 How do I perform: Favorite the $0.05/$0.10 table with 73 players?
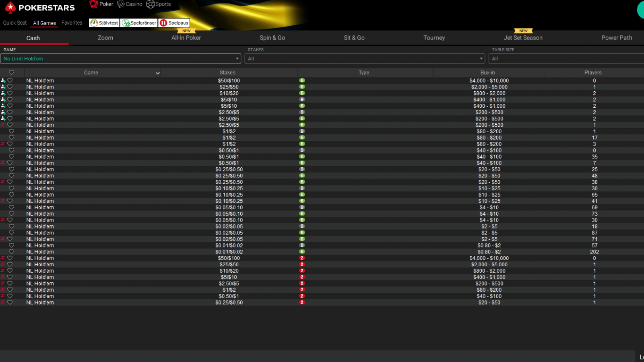12,214
